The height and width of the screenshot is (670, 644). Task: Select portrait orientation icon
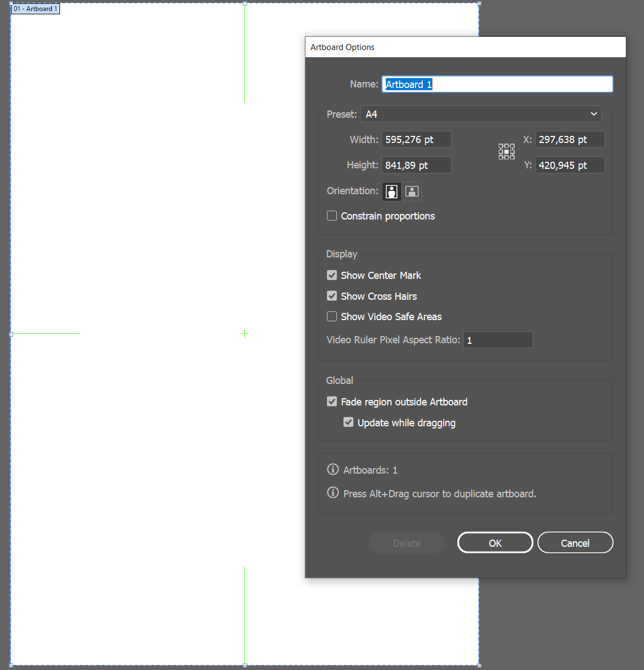point(391,191)
